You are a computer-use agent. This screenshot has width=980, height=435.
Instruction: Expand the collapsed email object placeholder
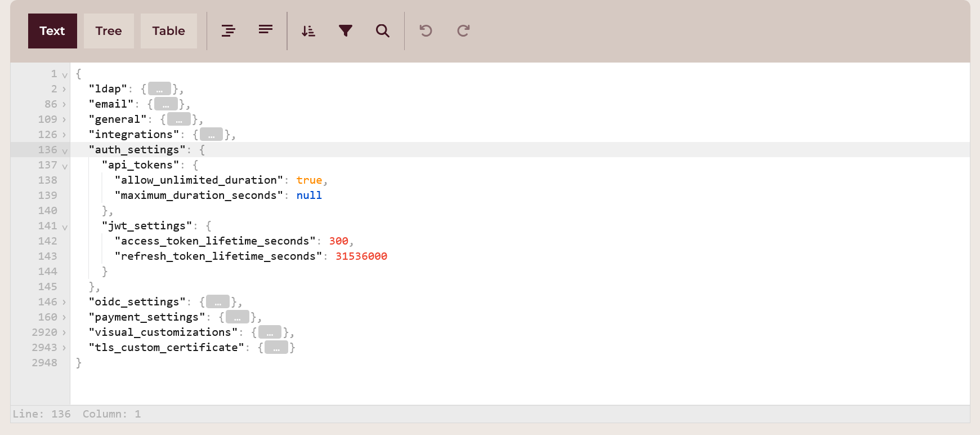point(166,104)
